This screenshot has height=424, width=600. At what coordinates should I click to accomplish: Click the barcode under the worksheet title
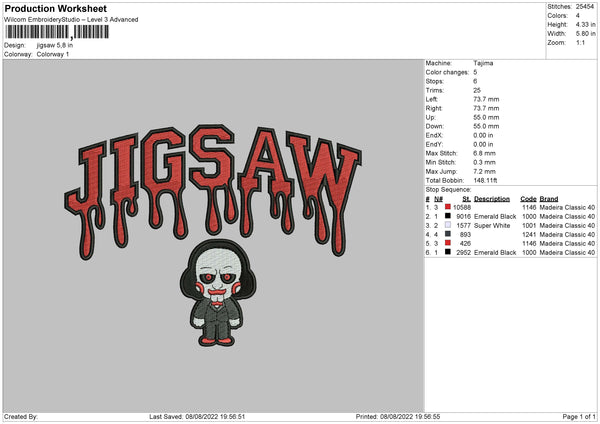tap(57, 32)
